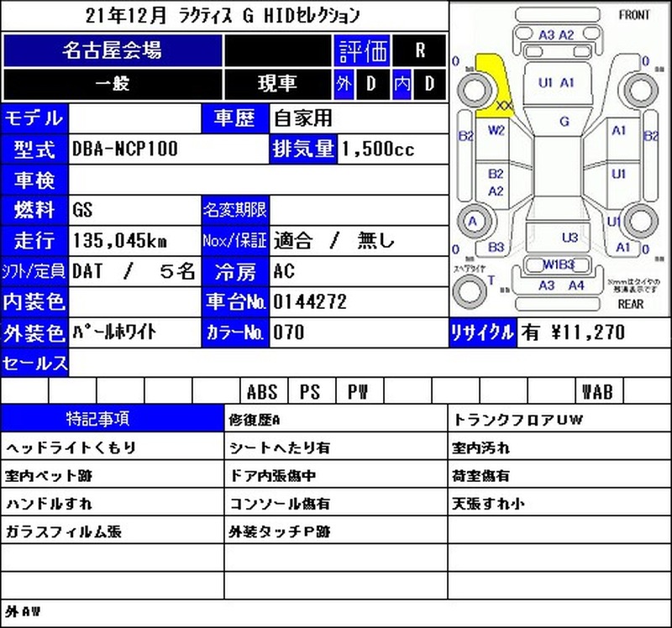
Task: Click the 特記事項 header
Action: point(113,418)
